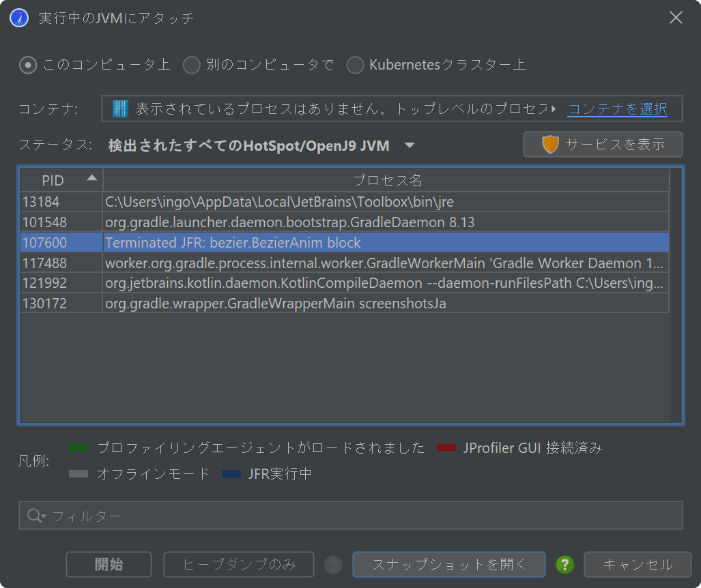Viewport: 701px width, 588px height.
Task: Select process row with PID 117488
Action: point(61,263)
